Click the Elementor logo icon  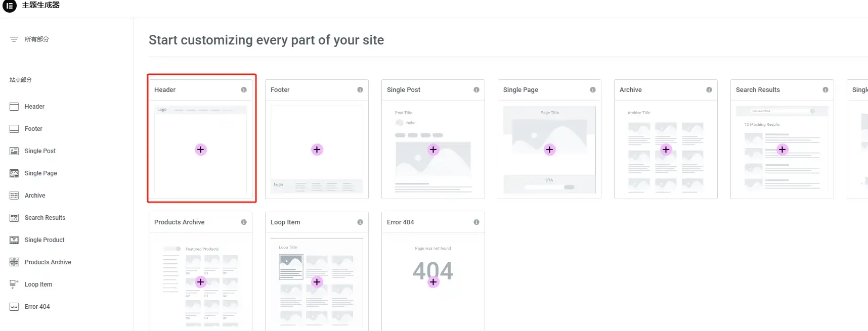pyautogui.click(x=10, y=6)
